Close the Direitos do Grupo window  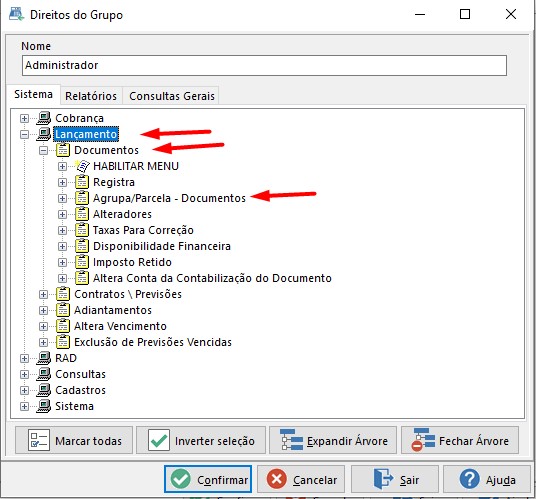(x=511, y=14)
